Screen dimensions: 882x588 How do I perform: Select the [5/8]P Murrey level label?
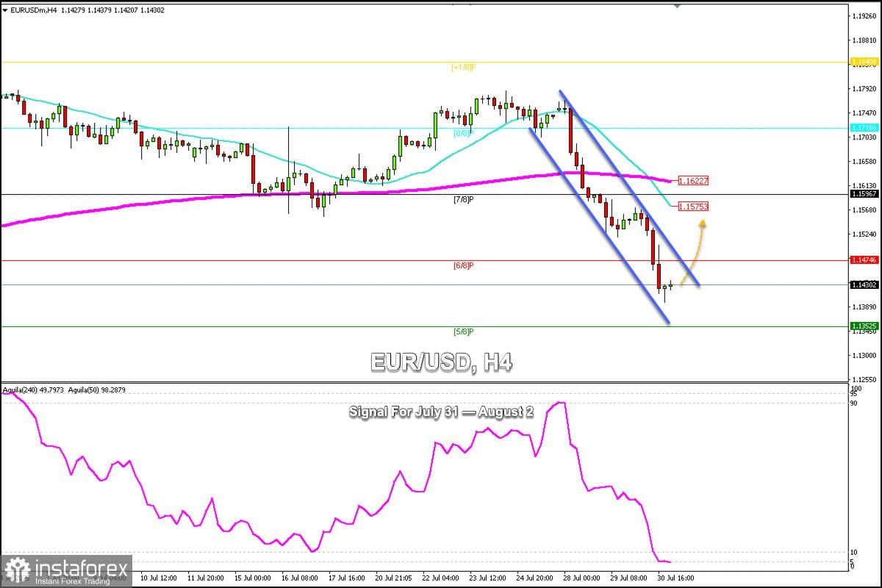tap(464, 331)
